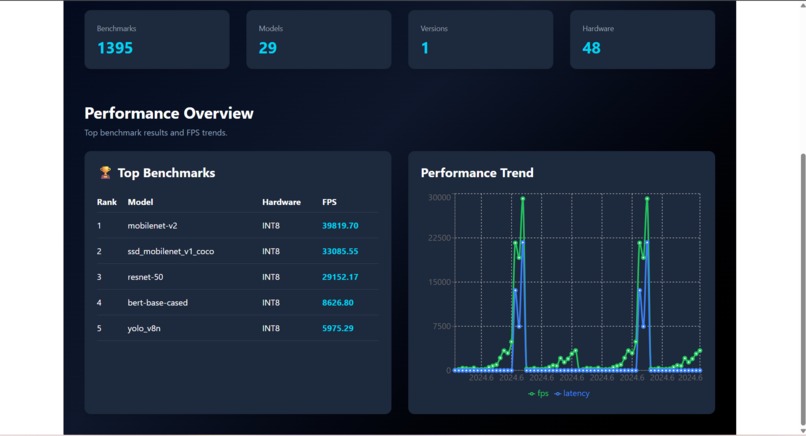Click the green fps legend marker
The image size is (806, 436).
pyautogui.click(x=531, y=394)
